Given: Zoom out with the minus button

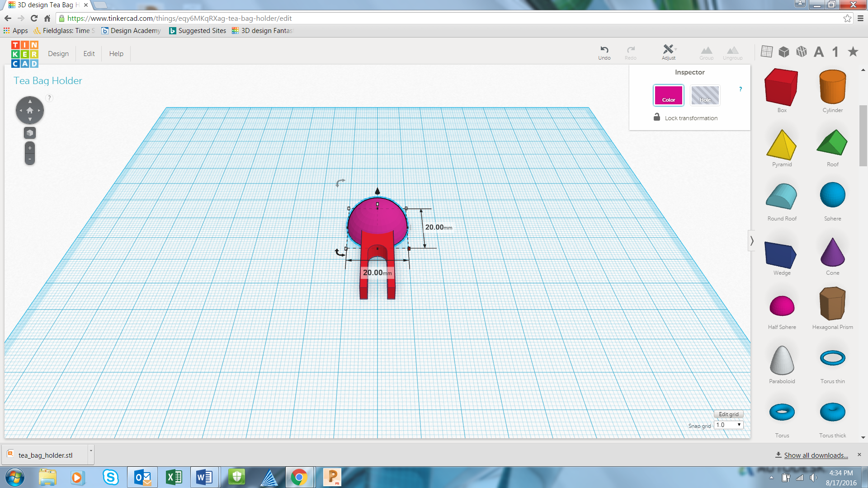Looking at the screenshot, I should [x=30, y=159].
